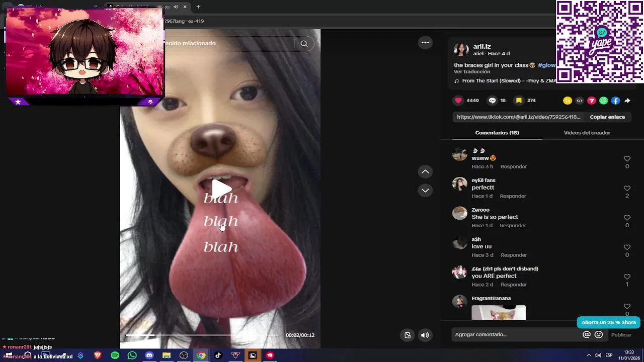This screenshot has width=644, height=362.
Task: Click the tab audio speaker indicator
Action: tap(176, 7)
